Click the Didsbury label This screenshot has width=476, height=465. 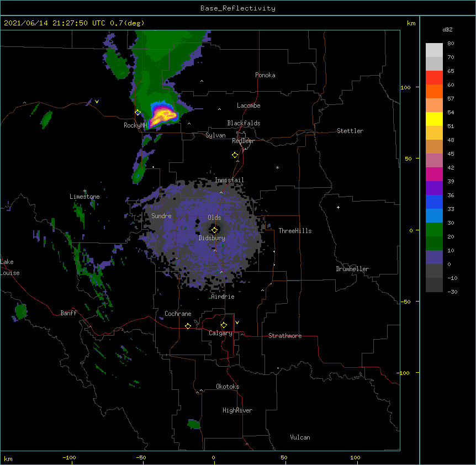212,238
